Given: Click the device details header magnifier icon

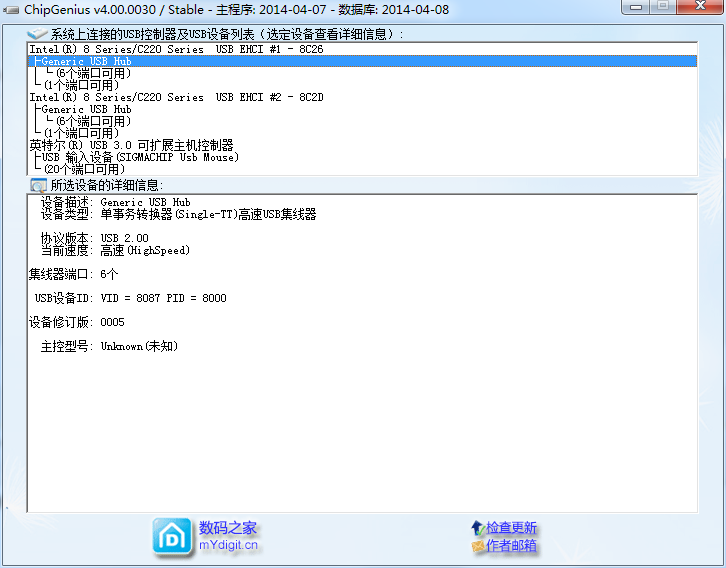Looking at the screenshot, I should (38, 185).
